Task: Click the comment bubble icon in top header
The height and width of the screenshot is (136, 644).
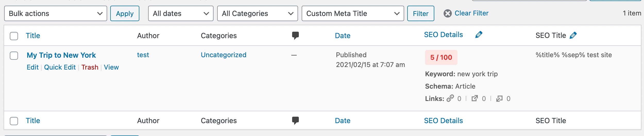Action: pyautogui.click(x=295, y=35)
